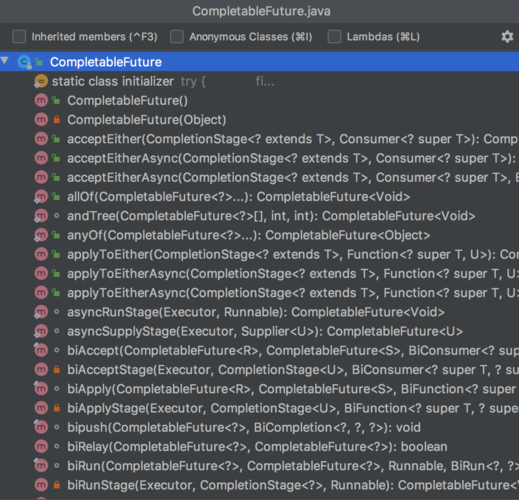Select asyncRunStage(Executor, Runnable) method
This screenshot has height=500, width=519.
[x=259, y=312]
